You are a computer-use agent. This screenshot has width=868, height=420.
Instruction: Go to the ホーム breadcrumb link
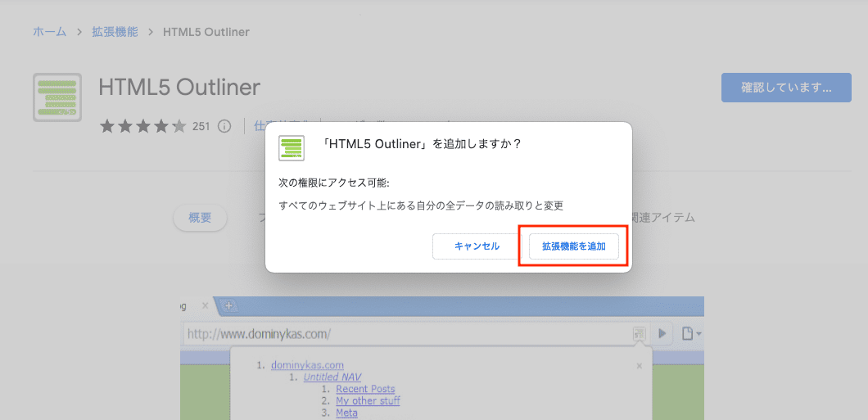(x=49, y=32)
